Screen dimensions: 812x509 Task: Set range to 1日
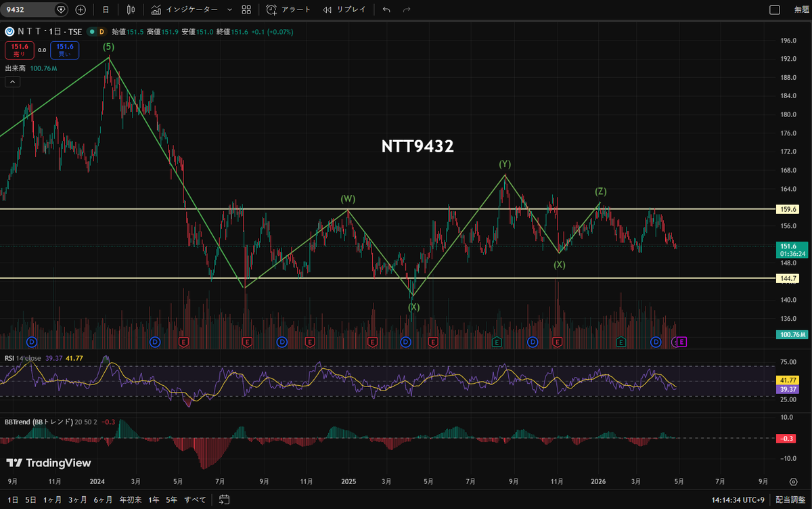click(x=13, y=500)
